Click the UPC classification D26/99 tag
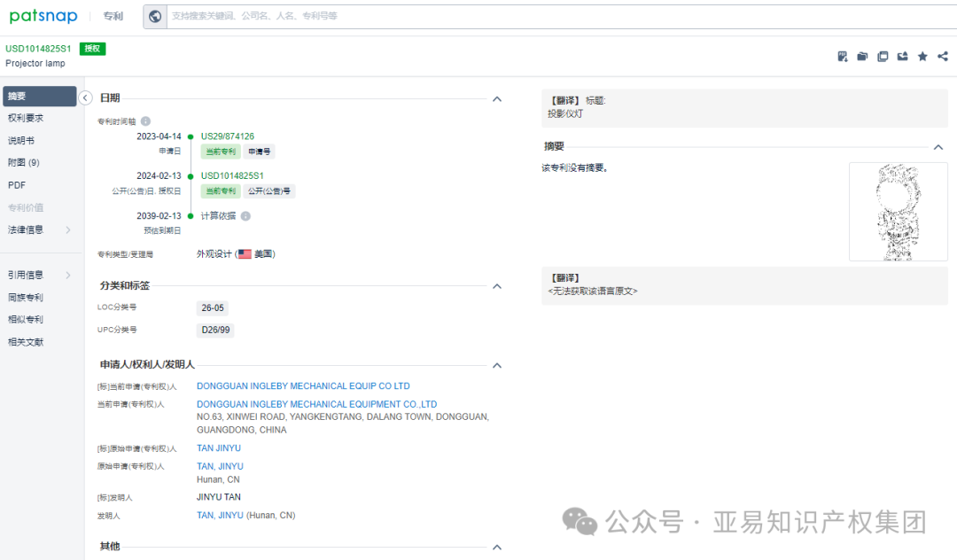957x560 pixels. (x=215, y=330)
